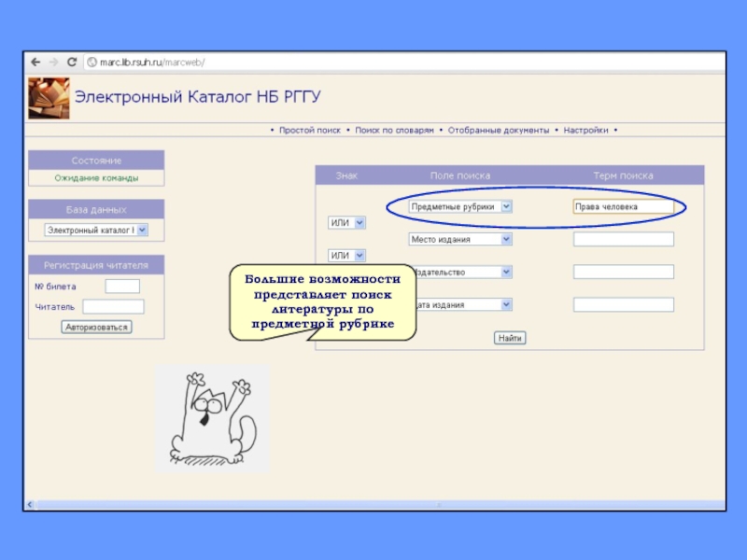Click the Электронный Каталог НБ РГГУ title
The image size is (747, 560).
[x=198, y=97]
